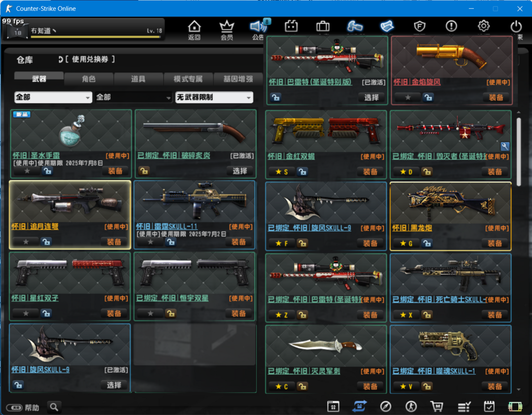Toggle favorite star on 雷霆SKULL-11

pyautogui.click(x=150, y=242)
